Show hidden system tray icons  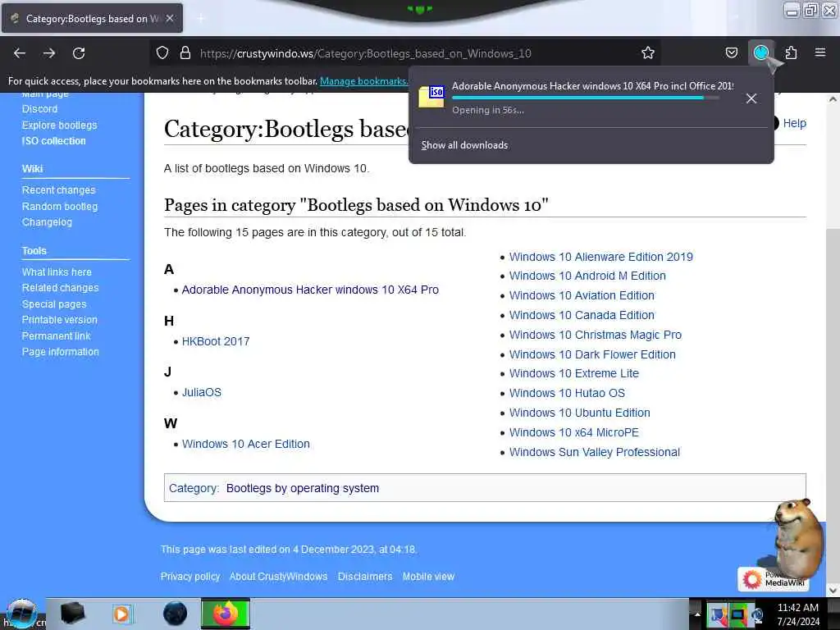click(697, 614)
